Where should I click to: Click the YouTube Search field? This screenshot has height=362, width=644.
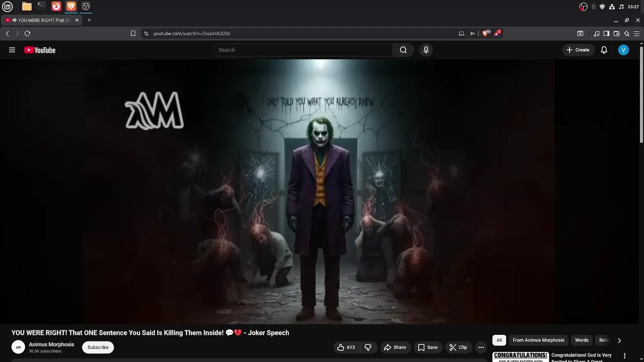tap(303, 50)
